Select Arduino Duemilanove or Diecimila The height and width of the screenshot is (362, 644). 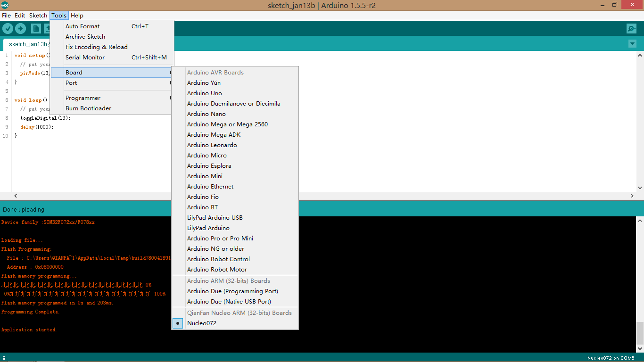coord(235,104)
